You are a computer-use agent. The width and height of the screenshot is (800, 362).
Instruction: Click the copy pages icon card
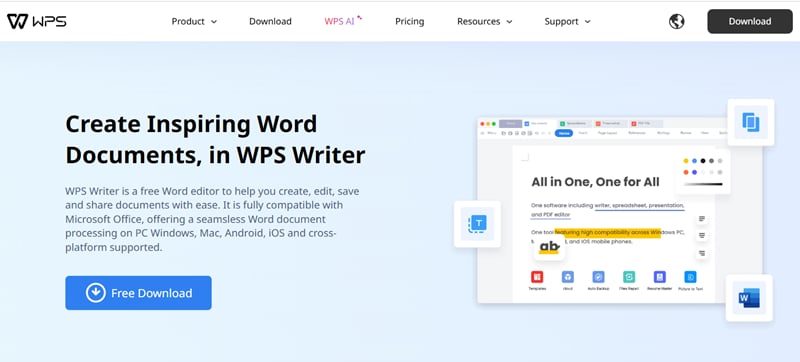[x=751, y=122]
